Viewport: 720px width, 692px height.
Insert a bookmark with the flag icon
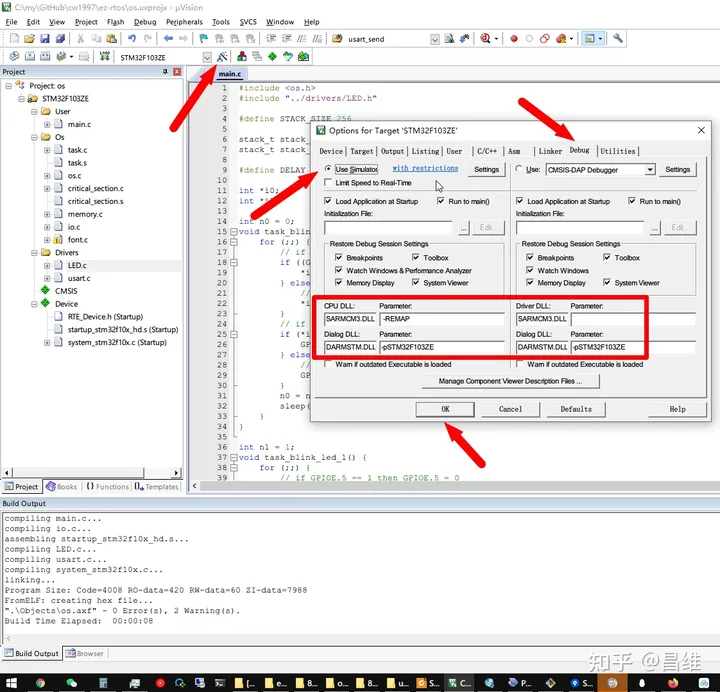(x=203, y=39)
